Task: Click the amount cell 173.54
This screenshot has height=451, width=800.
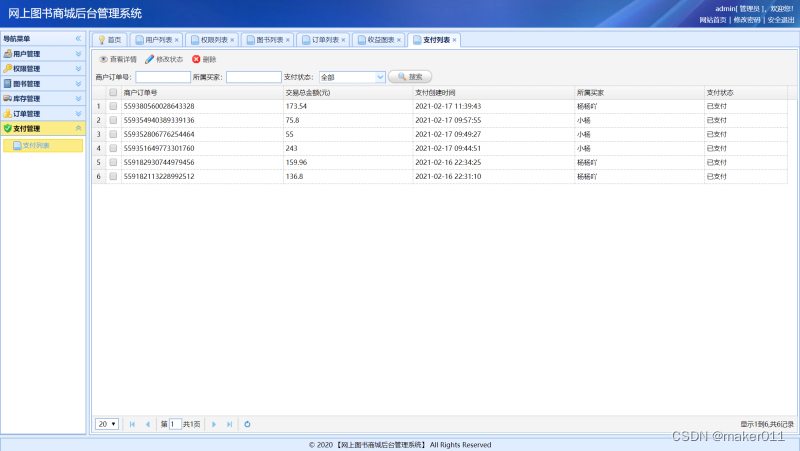Action: (296, 106)
